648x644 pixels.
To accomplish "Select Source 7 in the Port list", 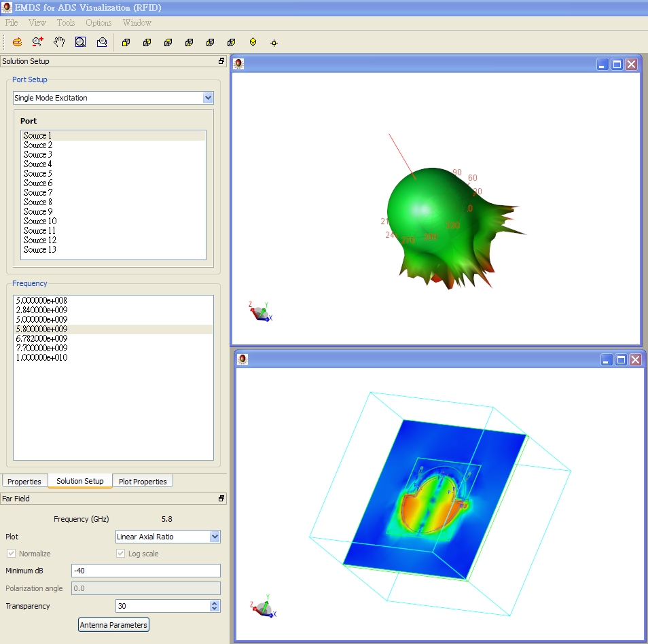I will pos(113,193).
